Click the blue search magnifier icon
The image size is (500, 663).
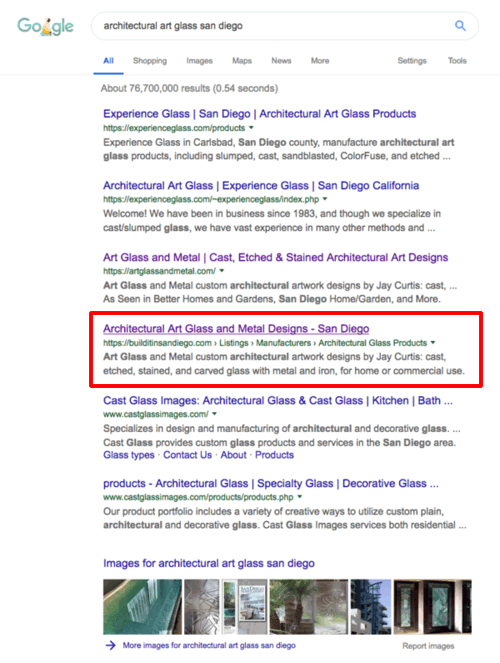pyautogui.click(x=460, y=26)
